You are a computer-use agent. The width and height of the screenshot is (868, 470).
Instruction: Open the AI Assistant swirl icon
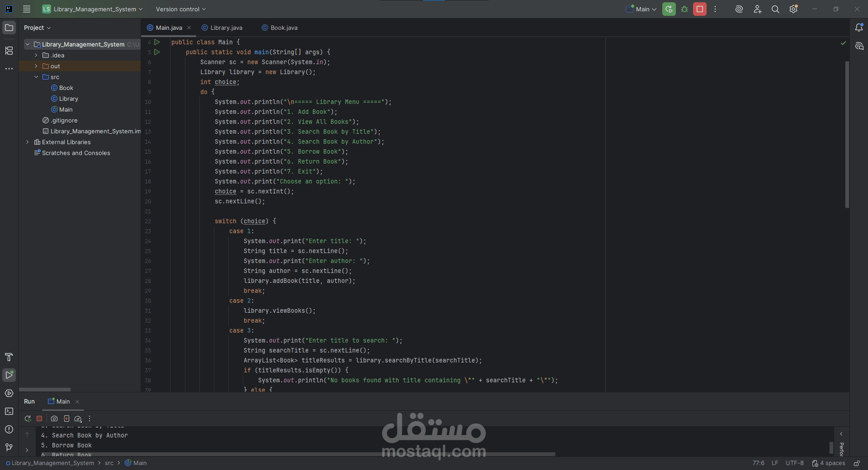tap(739, 9)
